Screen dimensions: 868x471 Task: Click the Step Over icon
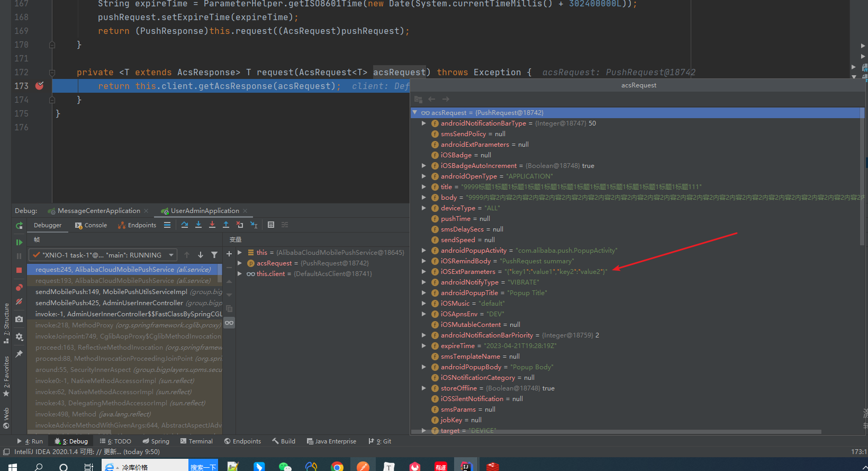[185, 225]
